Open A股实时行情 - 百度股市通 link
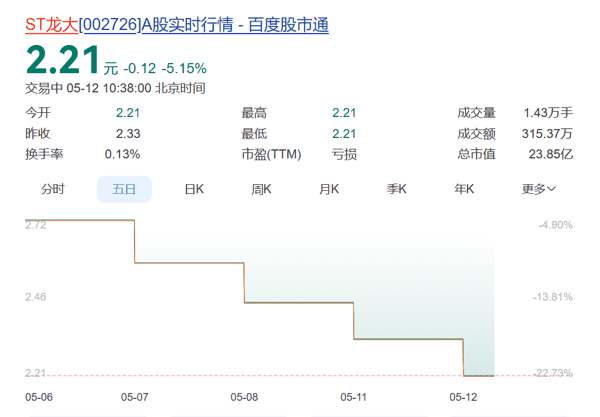600x417 pixels. 235,25
